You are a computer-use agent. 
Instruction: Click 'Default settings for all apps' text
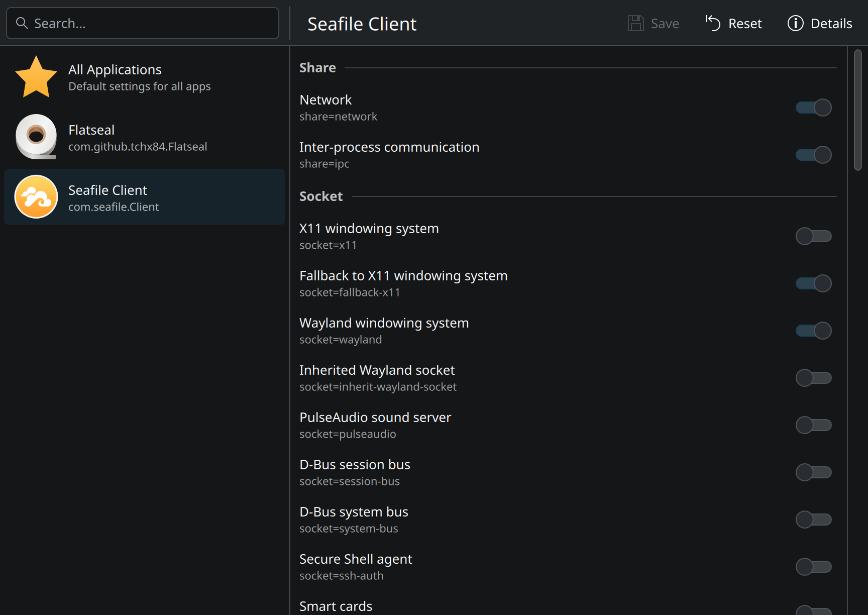[140, 86]
